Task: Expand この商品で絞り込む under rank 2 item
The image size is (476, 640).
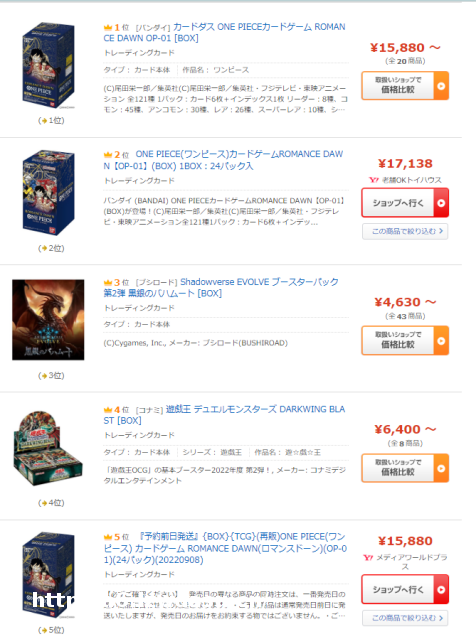Action: (405, 231)
